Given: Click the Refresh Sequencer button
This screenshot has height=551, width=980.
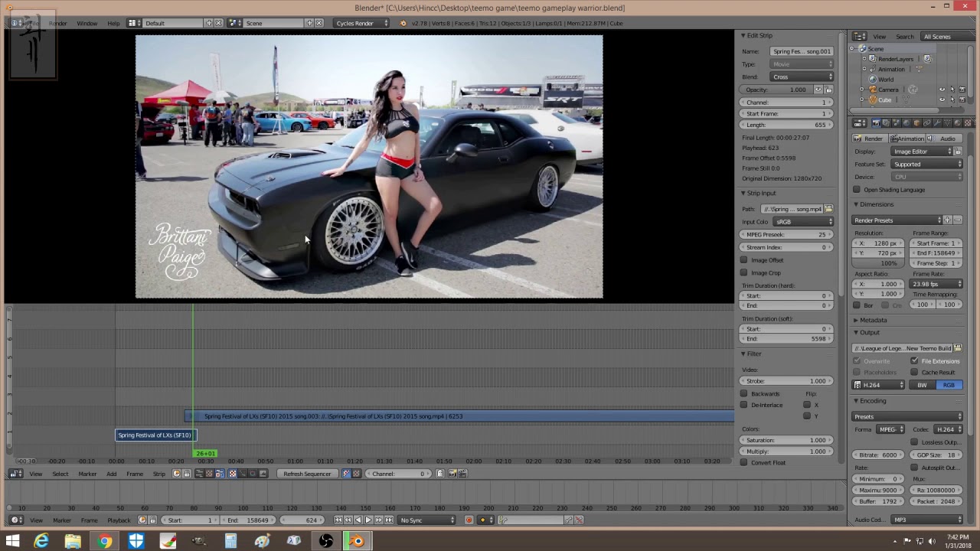Looking at the screenshot, I should click(x=306, y=474).
